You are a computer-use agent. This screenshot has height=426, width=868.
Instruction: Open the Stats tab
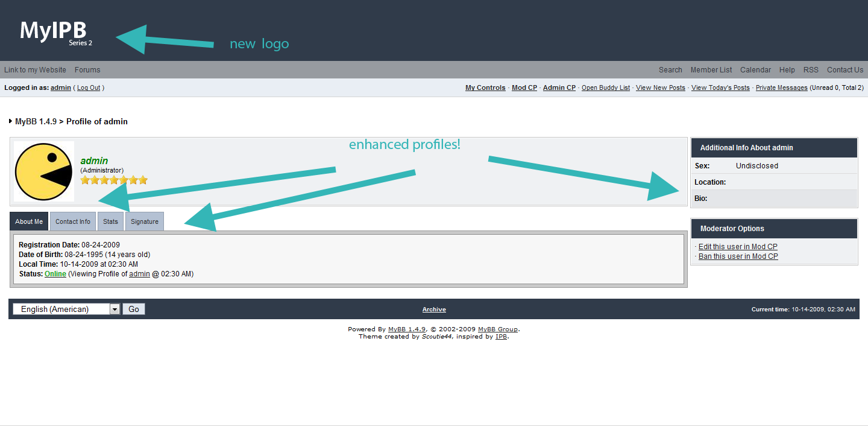point(110,221)
